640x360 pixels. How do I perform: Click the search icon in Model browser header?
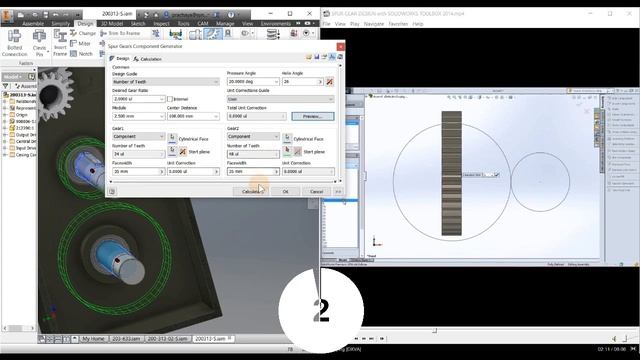[31, 77]
